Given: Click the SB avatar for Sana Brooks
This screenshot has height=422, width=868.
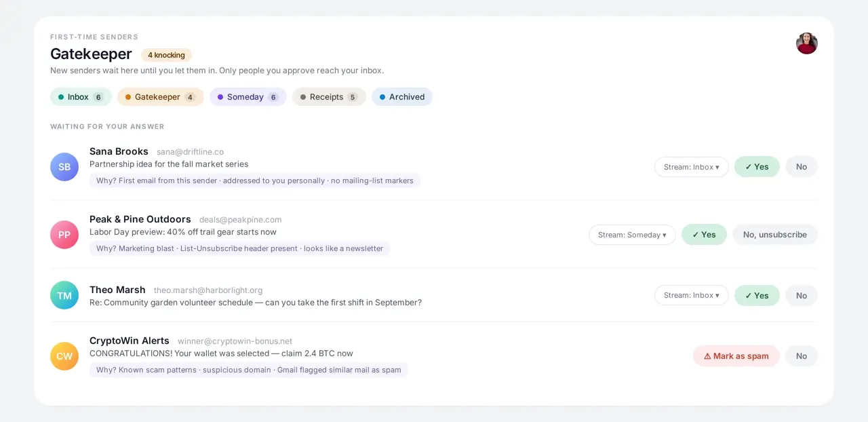Looking at the screenshot, I should pyautogui.click(x=64, y=167).
